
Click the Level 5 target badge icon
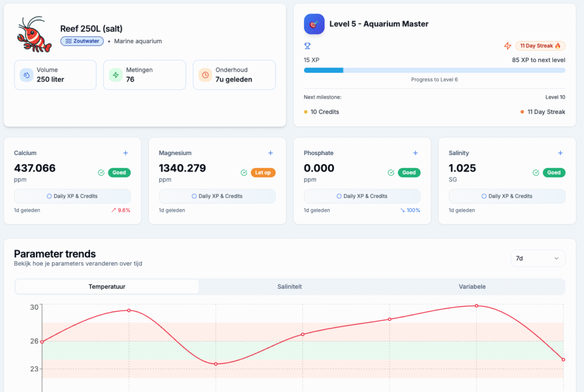(x=314, y=24)
